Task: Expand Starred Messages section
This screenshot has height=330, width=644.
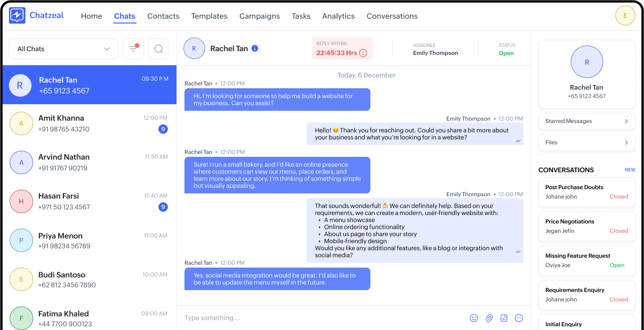Action: click(x=587, y=121)
